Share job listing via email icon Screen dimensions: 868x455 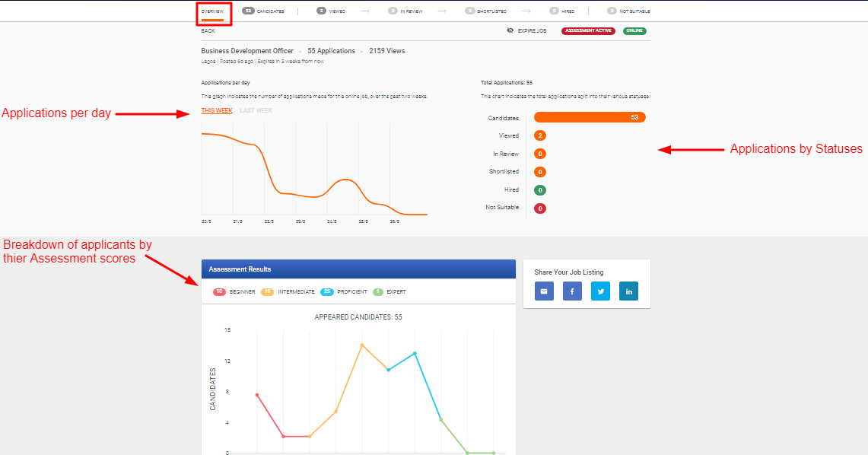point(544,291)
